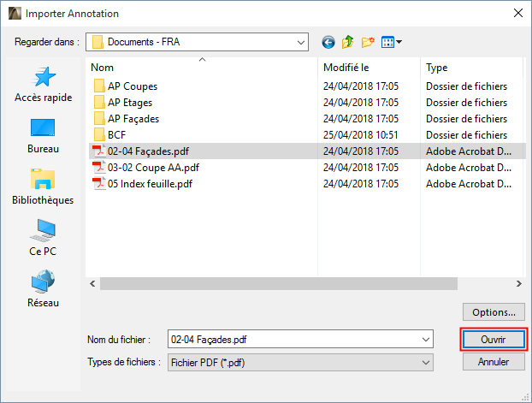Click the Ouvrir button
This screenshot has height=403, width=532.
click(x=493, y=340)
